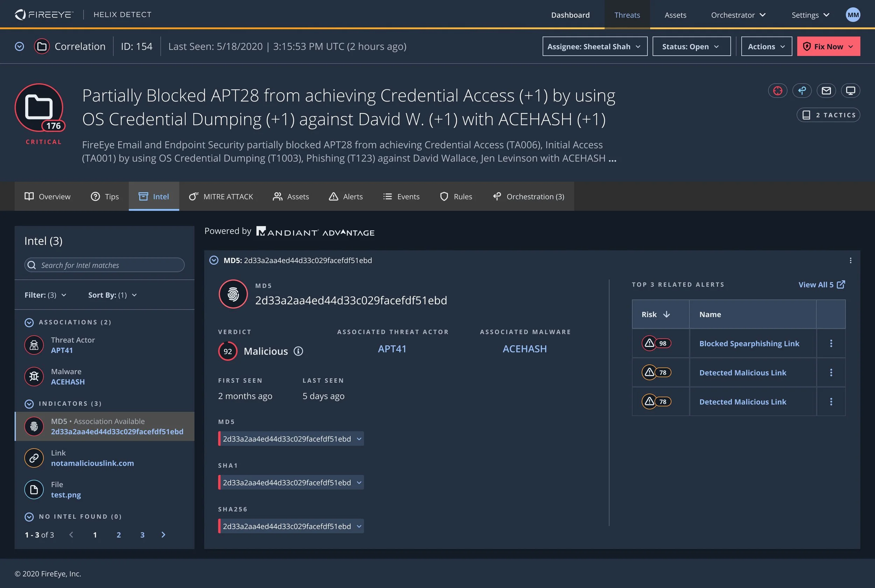Image resolution: width=875 pixels, height=588 pixels.
Task: Click the MD5 fingerprint icon in Indicators
Action: point(34,426)
